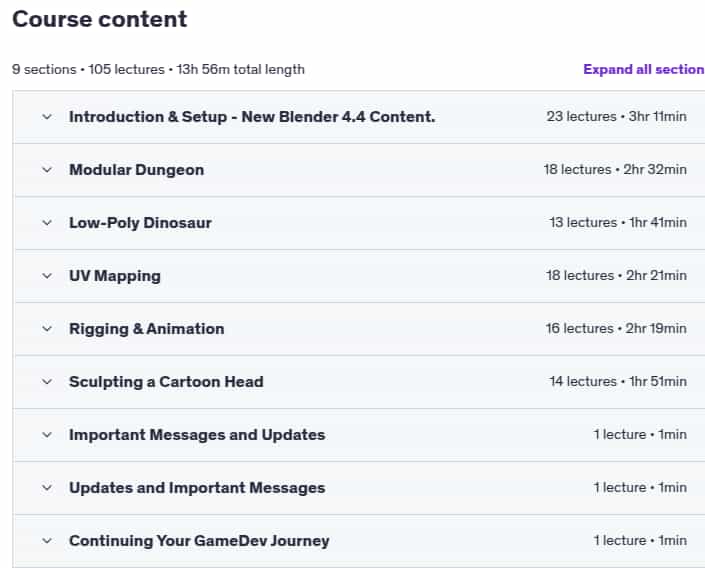
Task: Click the '16 lectures • 2hr 19min' text
Action: click(x=616, y=329)
